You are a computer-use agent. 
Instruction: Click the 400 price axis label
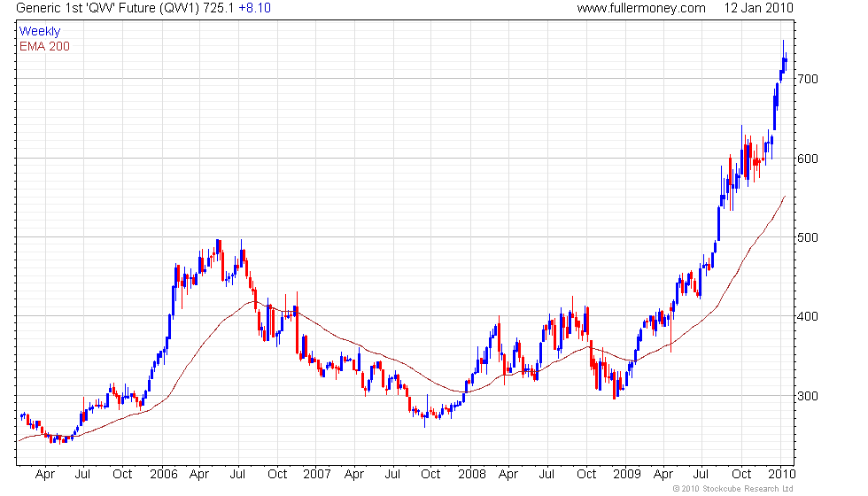(807, 316)
